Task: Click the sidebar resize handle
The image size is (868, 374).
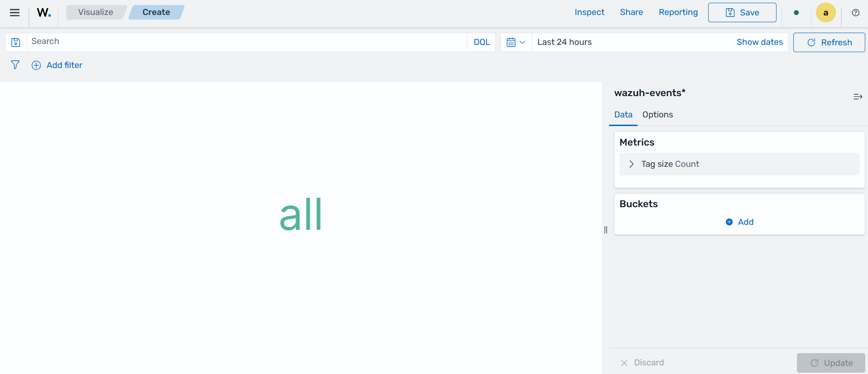Action: click(x=606, y=230)
